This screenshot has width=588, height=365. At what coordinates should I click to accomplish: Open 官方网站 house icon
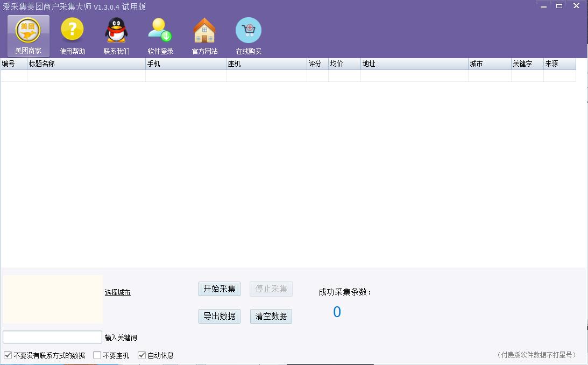204,36
